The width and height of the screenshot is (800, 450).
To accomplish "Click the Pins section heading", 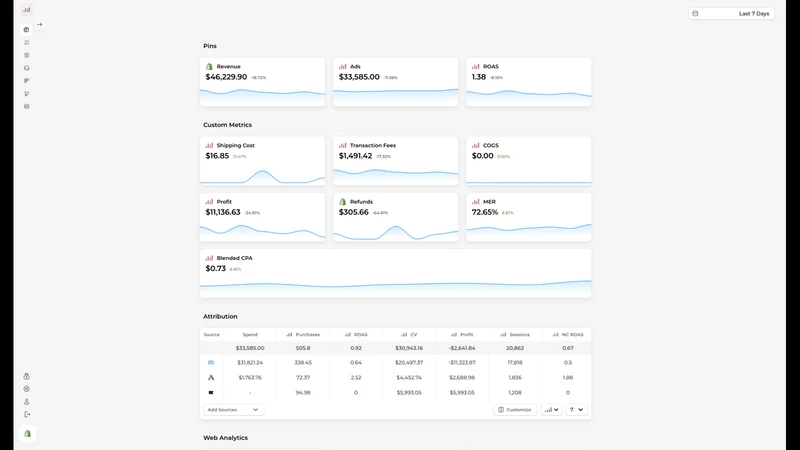I will [x=210, y=46].
